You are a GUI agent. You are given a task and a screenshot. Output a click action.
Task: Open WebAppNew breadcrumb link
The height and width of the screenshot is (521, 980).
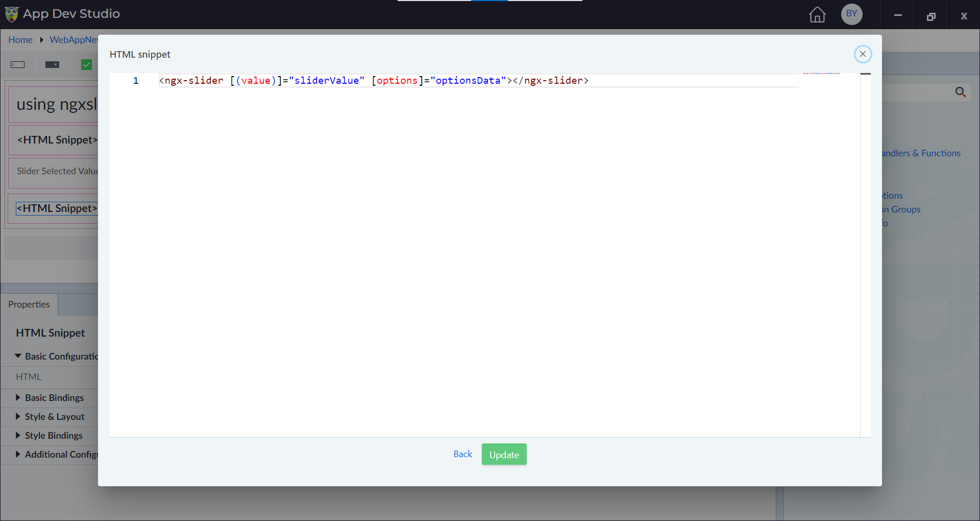pyautogui.click(x=73, y=40)
